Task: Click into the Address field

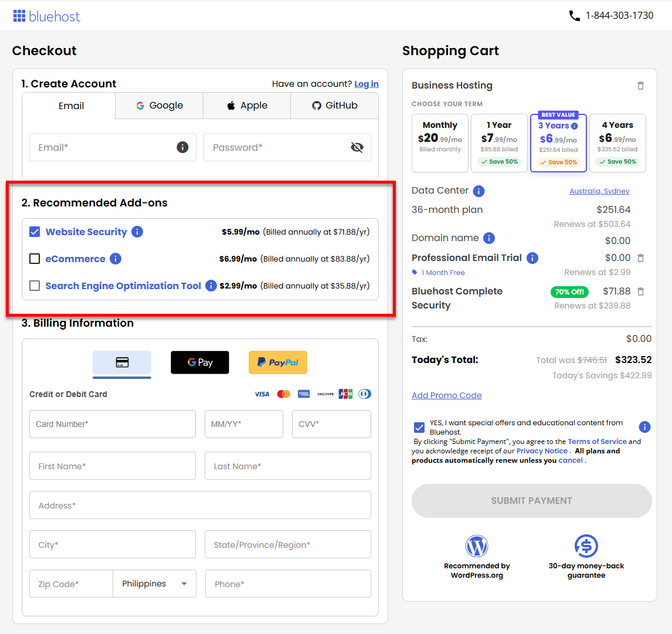Action: (x=200, y=505)
